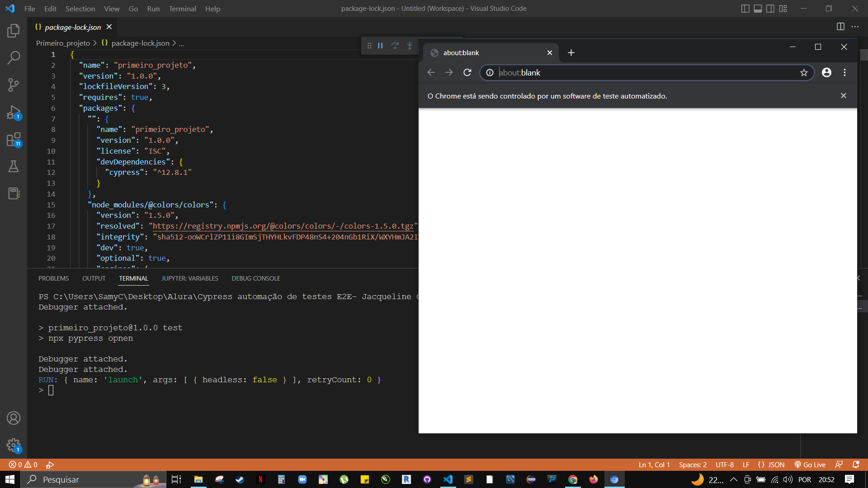
Task: Toggle the bottom panel layout icon
Action: pyautogui.click(x=758, y=9)
